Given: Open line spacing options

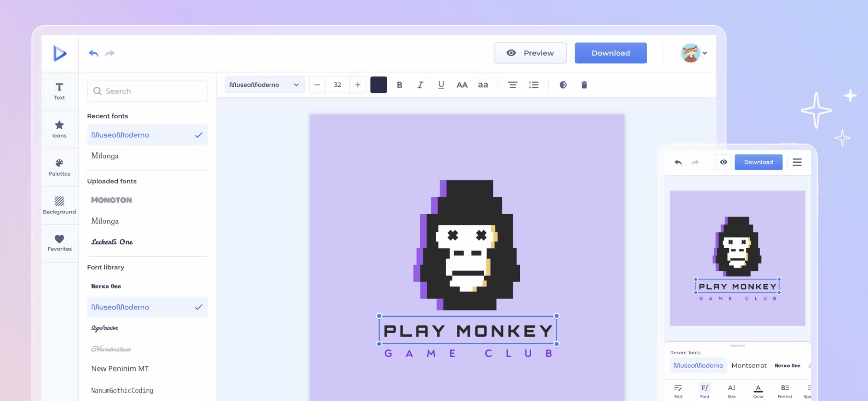Looking at the screenshot, I should 534,85.
